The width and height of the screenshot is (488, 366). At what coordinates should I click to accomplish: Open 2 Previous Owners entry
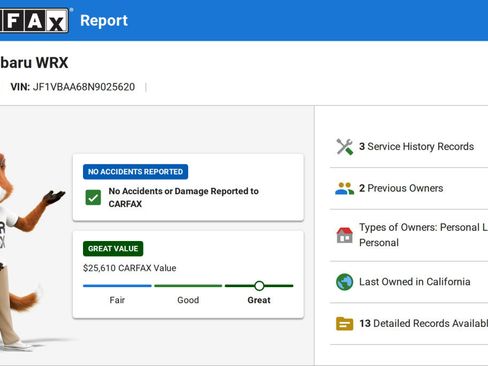[409, 189]
